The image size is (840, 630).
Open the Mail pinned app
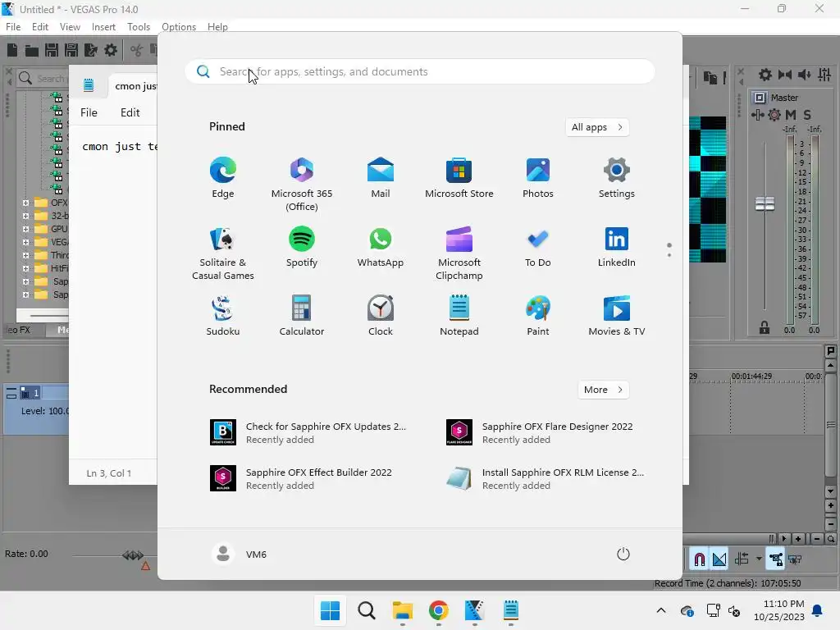pos(381,178)
